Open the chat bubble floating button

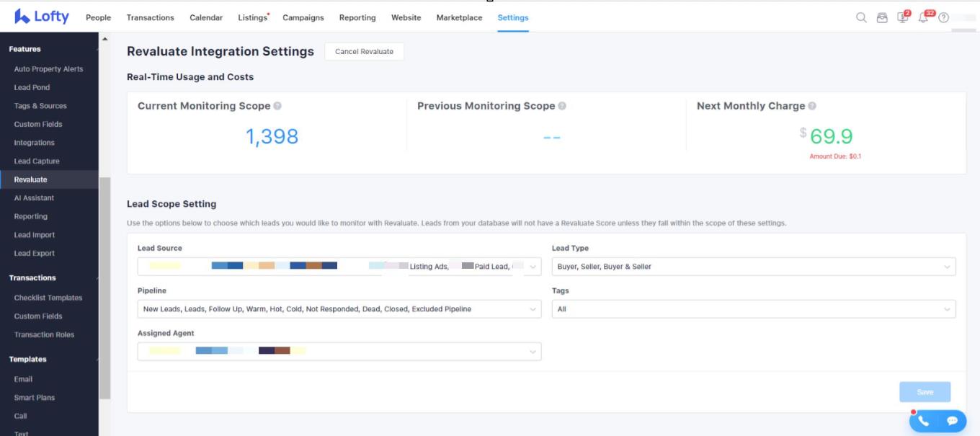tap(952, 421)
